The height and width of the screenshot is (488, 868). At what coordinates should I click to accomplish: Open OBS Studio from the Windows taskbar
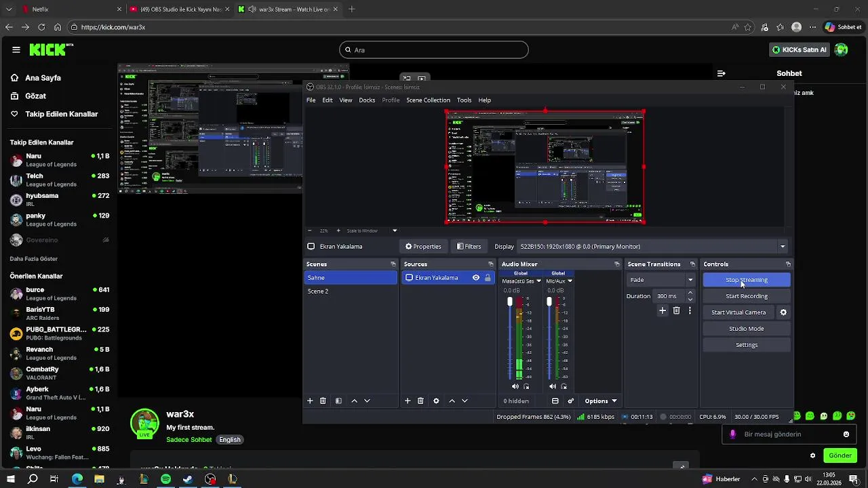point(210,479)
